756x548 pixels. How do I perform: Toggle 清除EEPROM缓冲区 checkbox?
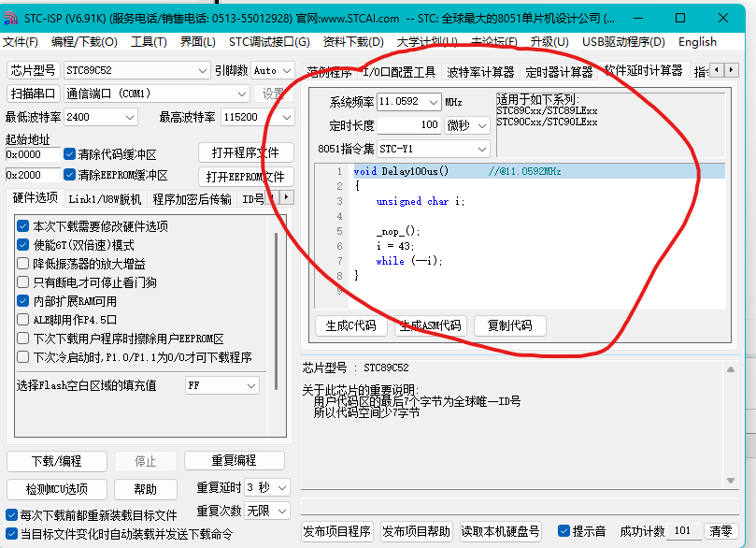[69, 175]
